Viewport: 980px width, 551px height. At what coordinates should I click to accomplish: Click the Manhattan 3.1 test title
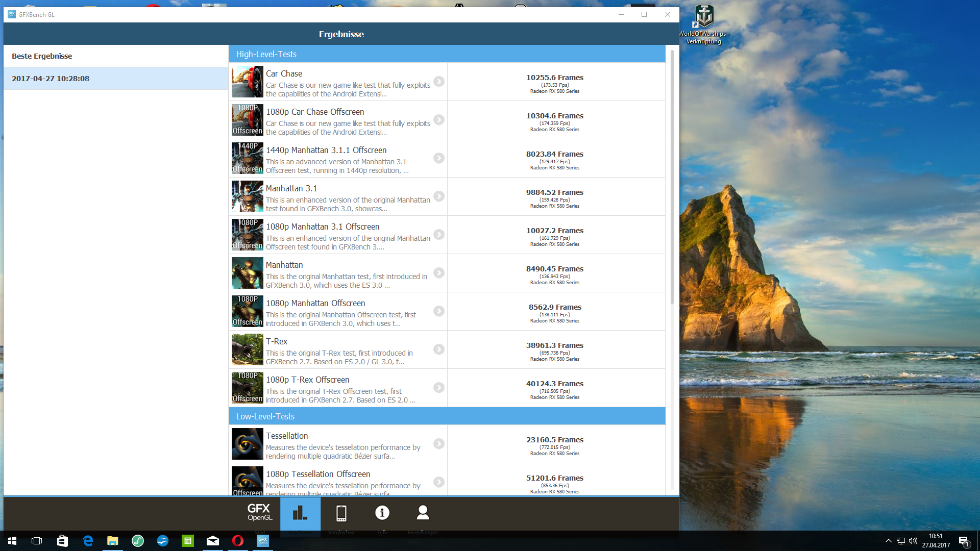coord(291,188)
